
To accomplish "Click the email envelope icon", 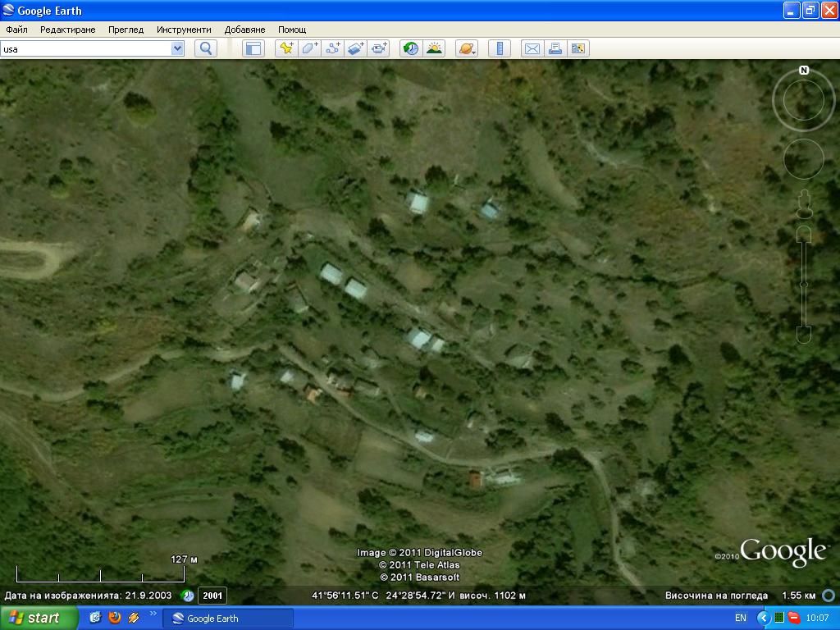I will click(532, 48).
